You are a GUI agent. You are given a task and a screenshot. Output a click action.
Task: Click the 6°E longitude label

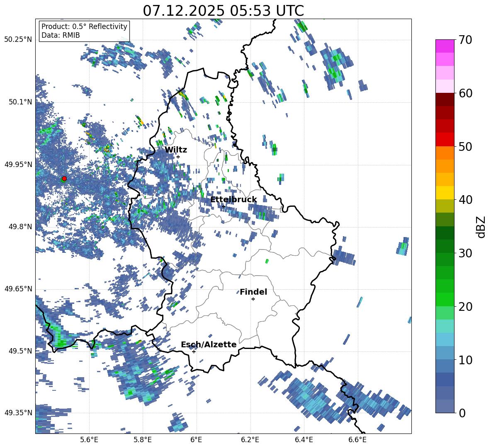pos(196,440)
